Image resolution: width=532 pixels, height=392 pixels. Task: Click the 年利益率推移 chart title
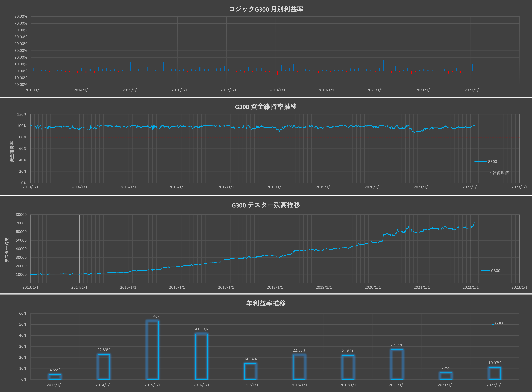click(x=266, y=303)
